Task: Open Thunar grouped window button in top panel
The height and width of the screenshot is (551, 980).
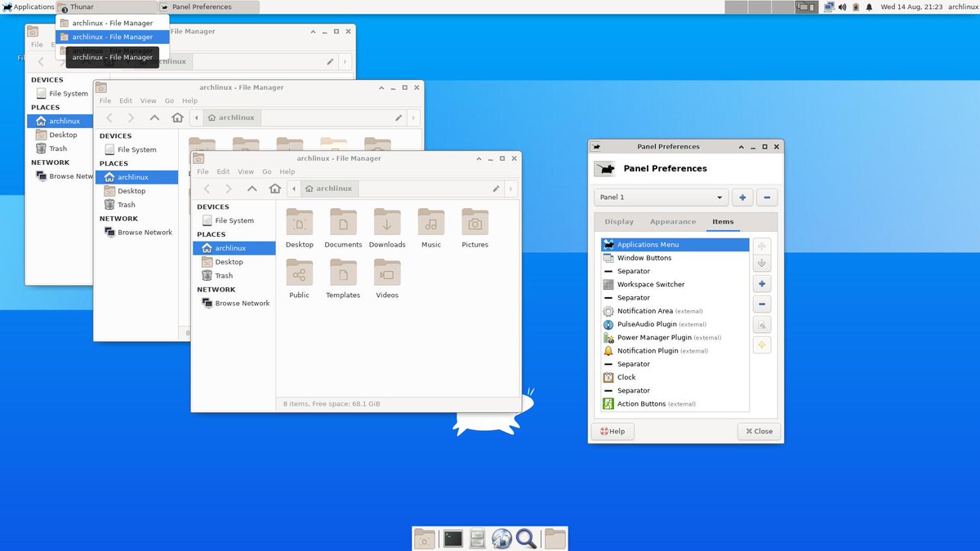Action: tap(107, 7)
